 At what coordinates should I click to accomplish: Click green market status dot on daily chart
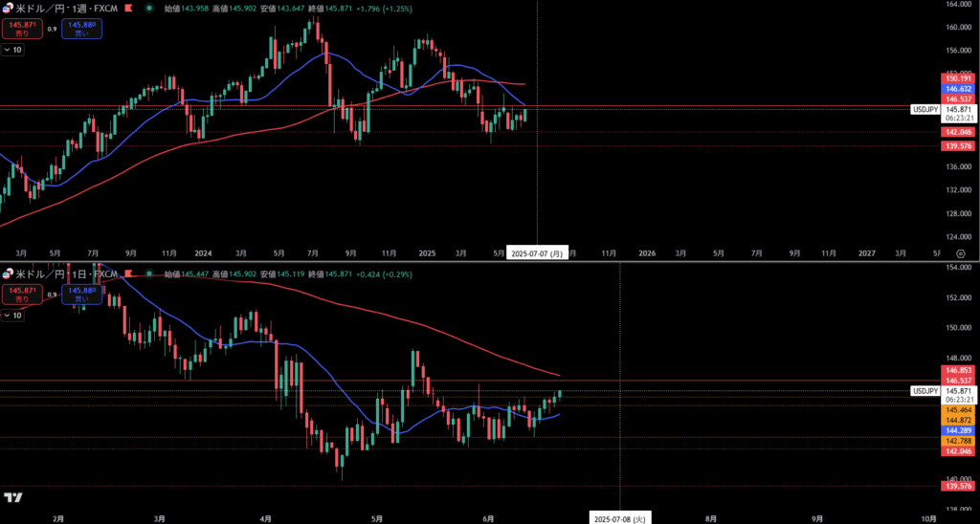(149, 273)
